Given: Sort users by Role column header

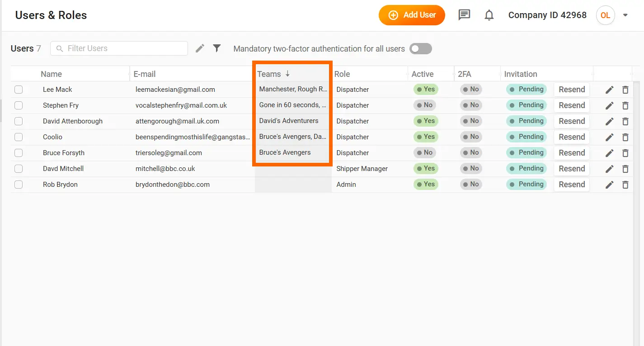Looking at the screenshot, I should tap(342, 74).
